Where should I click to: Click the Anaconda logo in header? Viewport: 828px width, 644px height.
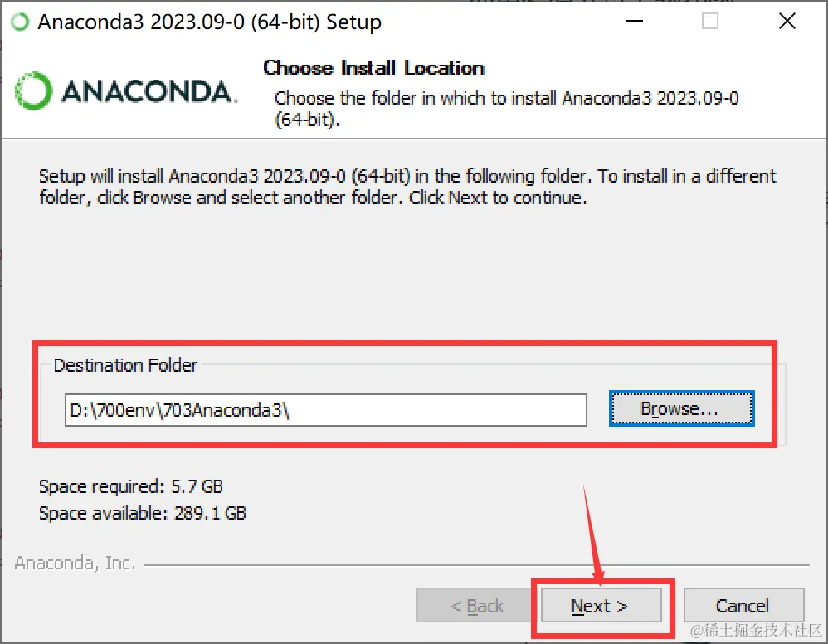tap(125, 90)
